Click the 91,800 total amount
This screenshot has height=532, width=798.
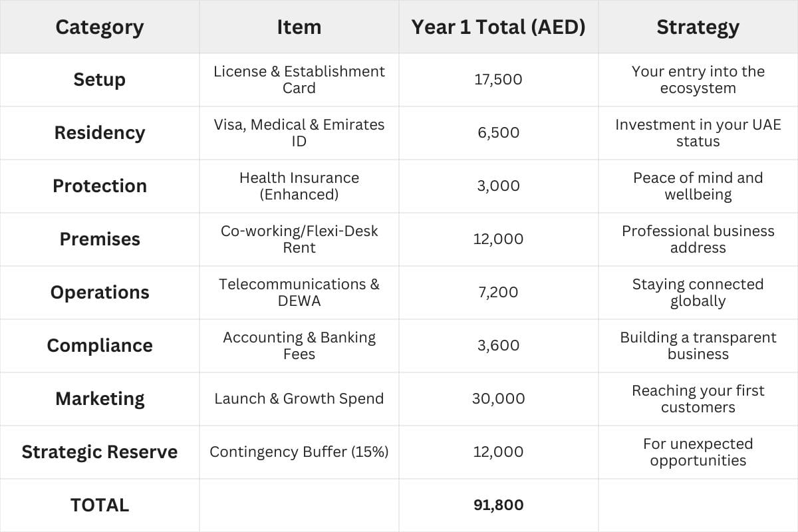coord(498,505)
